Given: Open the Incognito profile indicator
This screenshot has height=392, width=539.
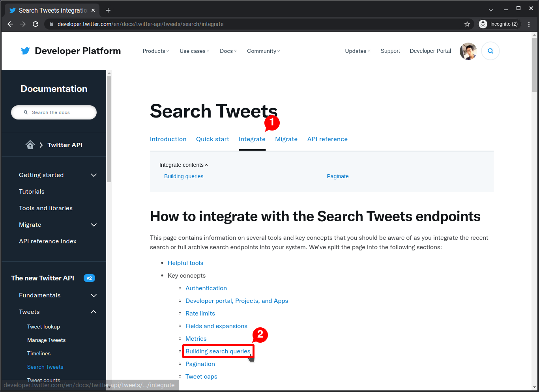Looking at the screenshot, I should [500, 24].
